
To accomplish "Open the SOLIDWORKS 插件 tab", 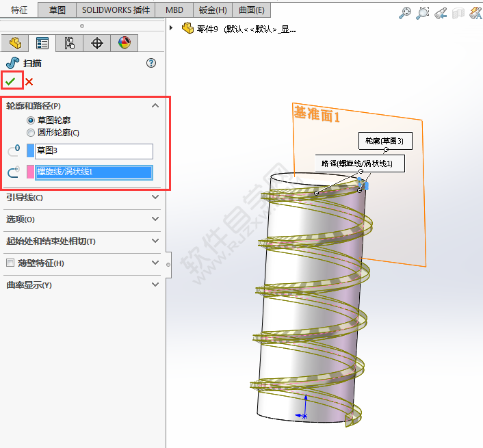I will pos(116,10).
